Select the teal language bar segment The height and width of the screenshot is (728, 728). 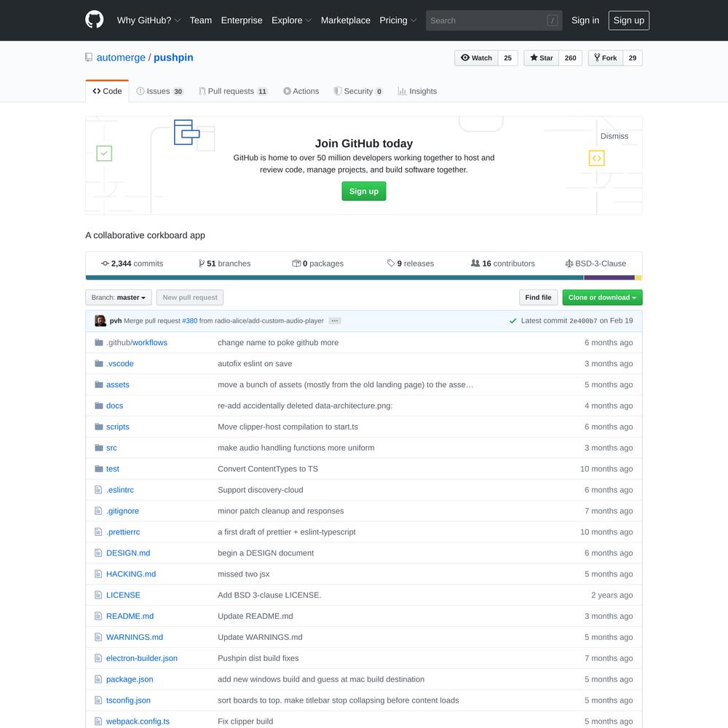(334, 277)
